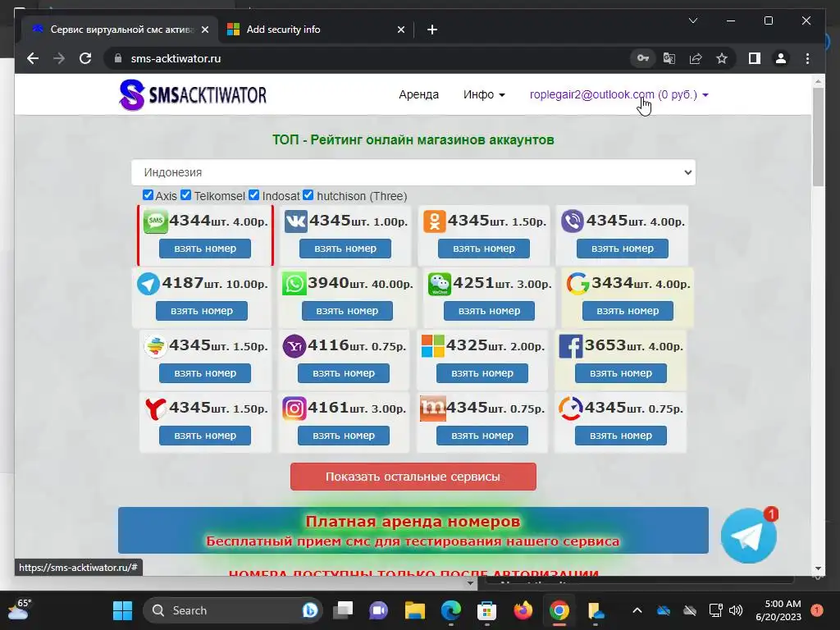Open Chrome side panel

click(755, 58)
